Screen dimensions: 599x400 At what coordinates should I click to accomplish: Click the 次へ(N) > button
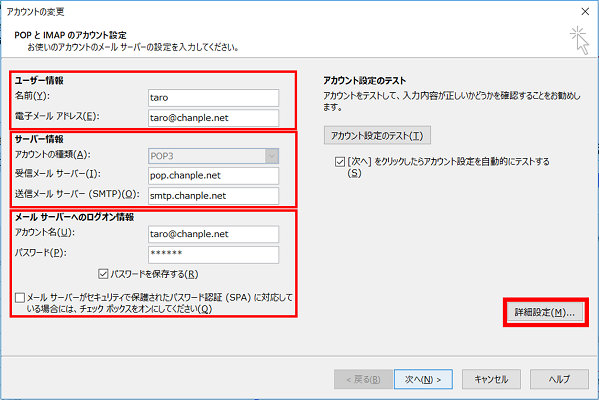coord(423,379)
